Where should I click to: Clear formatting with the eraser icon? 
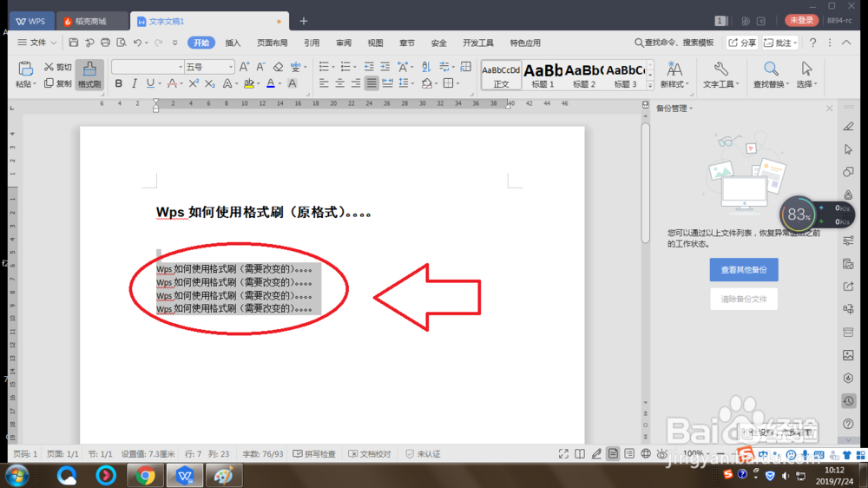(278, 67)
